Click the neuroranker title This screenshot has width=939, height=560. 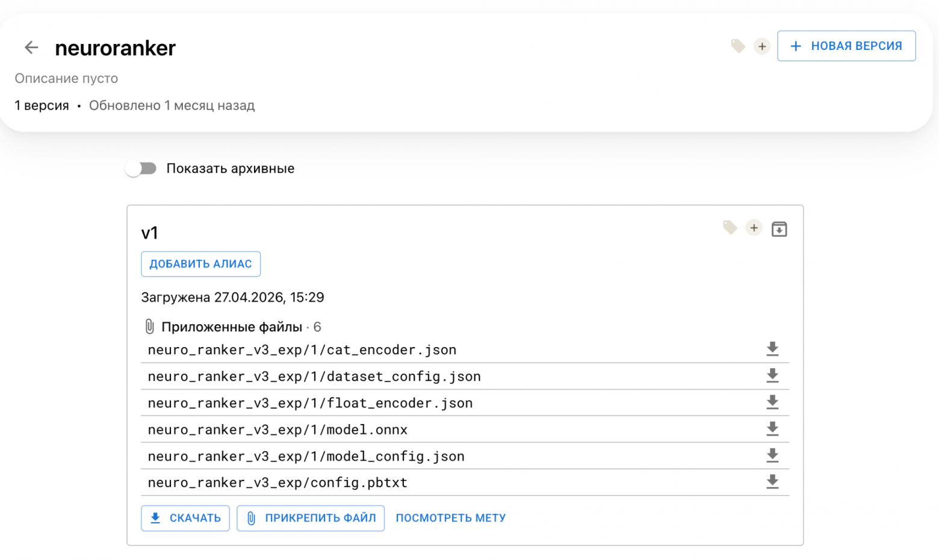(x=115, y=48)
